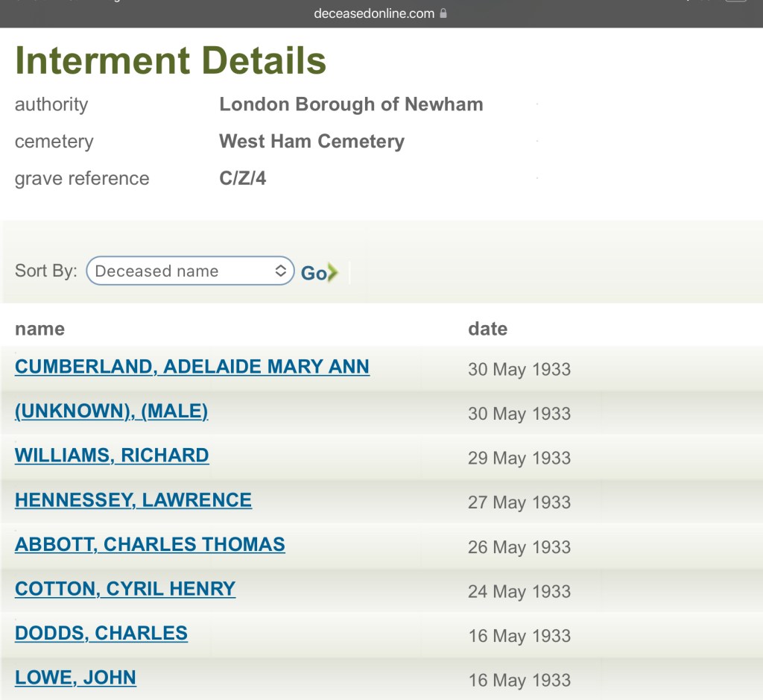Click the Interment Details page heading
763x700 pixels.
coord(171,61)
